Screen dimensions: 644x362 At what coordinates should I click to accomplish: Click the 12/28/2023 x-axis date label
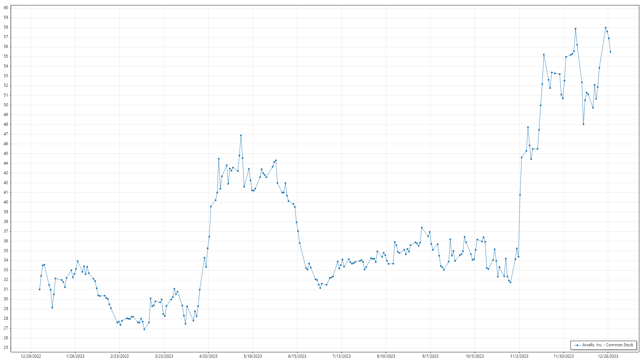click(608, 356)
